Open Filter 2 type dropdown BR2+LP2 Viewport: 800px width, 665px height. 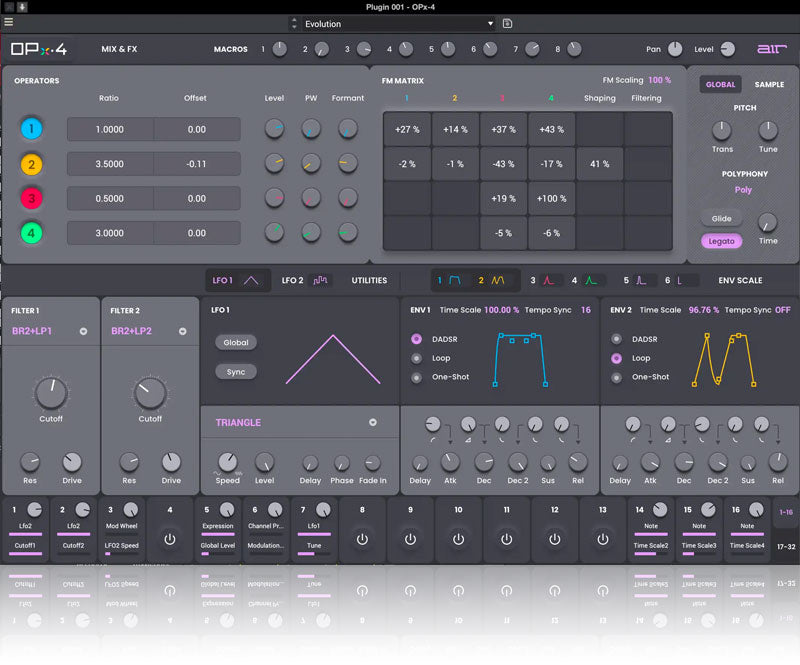coord(148,331)
